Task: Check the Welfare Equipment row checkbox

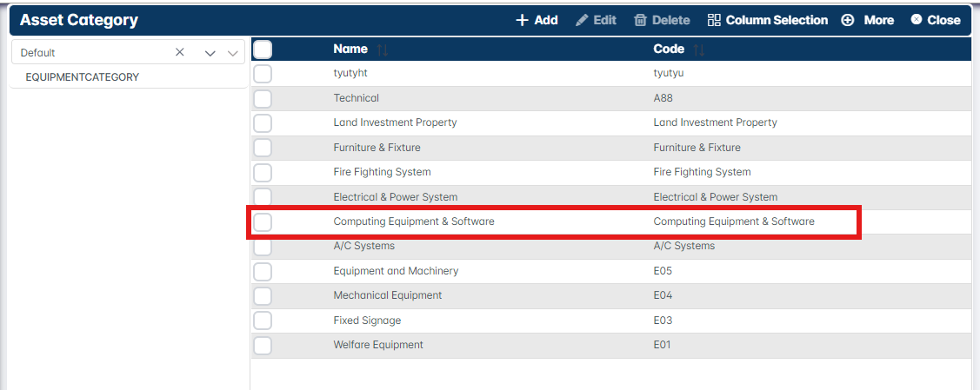Action: [x=263, y=345]
